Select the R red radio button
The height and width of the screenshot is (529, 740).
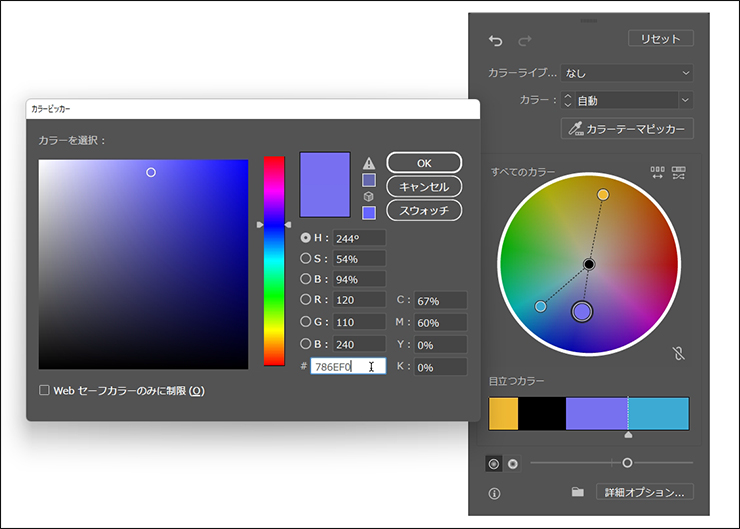tap(306, 299)
